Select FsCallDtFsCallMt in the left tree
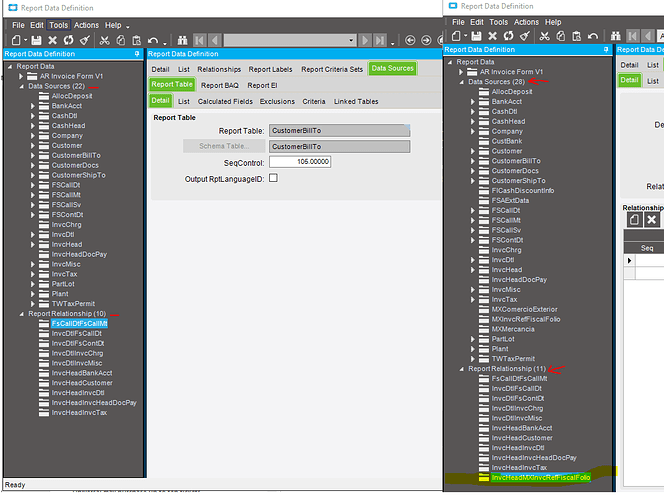The height and width of the screenshot is (499, 664). 79,324
